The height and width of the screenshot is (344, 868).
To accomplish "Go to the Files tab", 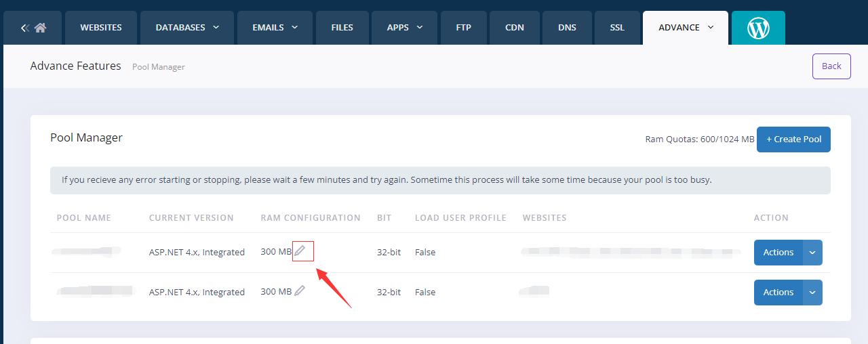I will tap(342, 28).
